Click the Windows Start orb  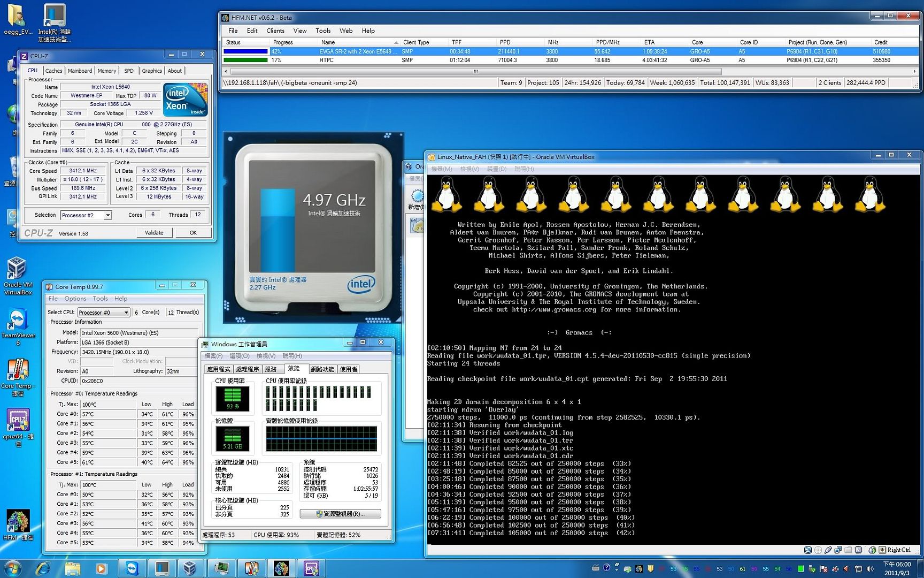pyautogui.click(x=12, y=568)
